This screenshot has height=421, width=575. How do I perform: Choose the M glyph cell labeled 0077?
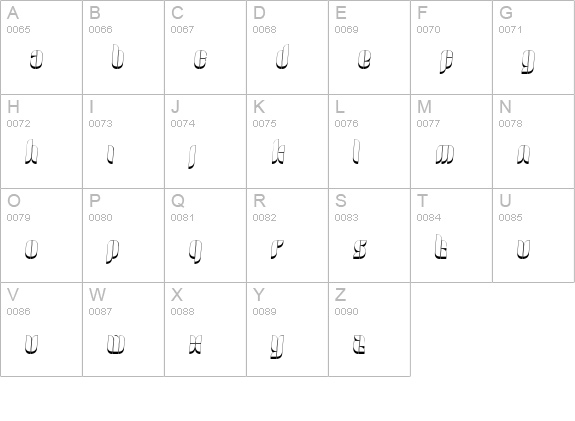coord(451,142)
